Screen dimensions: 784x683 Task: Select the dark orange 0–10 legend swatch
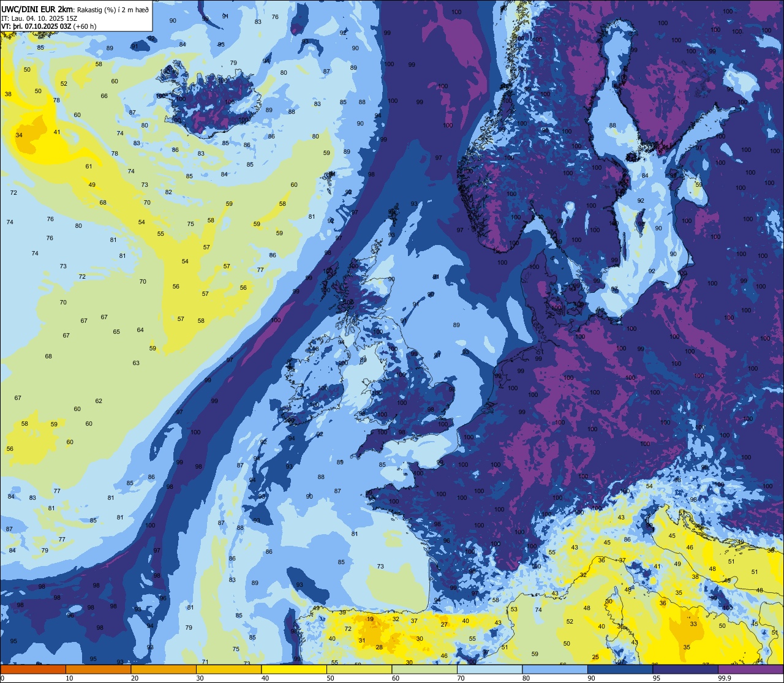34,669
